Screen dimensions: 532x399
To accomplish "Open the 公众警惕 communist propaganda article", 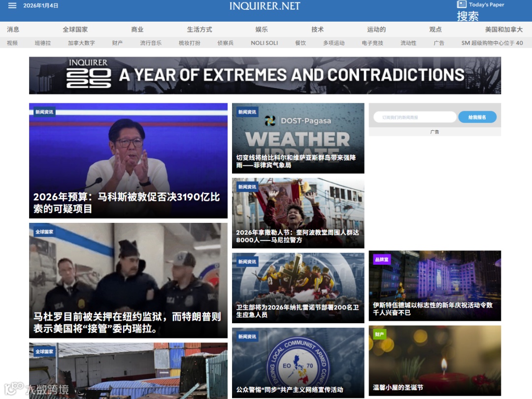I will pos(298,363).
